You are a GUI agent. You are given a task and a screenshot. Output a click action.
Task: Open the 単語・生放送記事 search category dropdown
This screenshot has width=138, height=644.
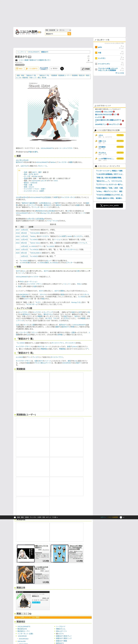52,30
